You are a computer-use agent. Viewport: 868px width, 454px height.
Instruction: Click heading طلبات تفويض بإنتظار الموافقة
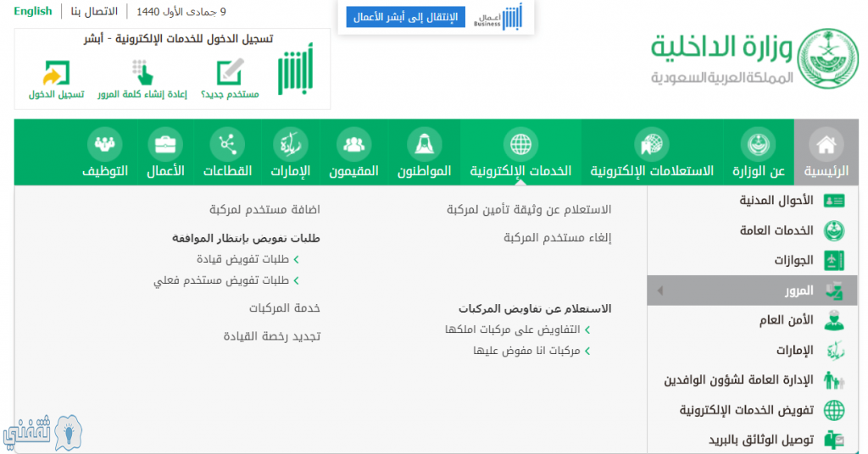pyautogui.click(x=246, y=238)
